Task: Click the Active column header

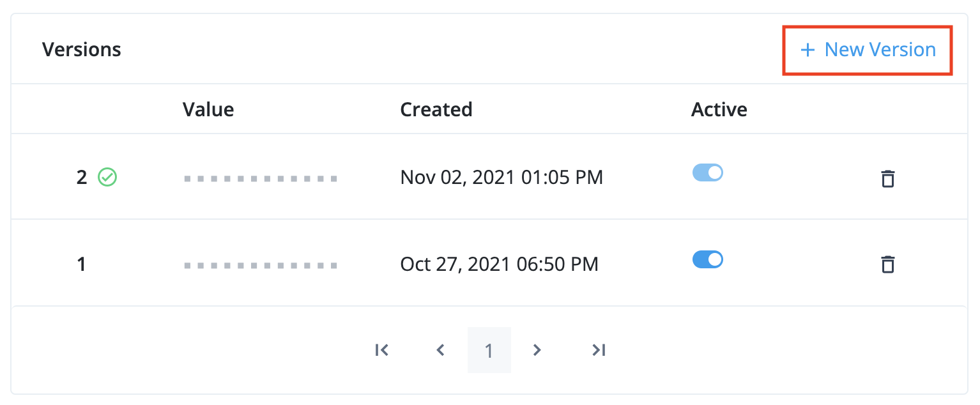Action: tap(719, 109)
